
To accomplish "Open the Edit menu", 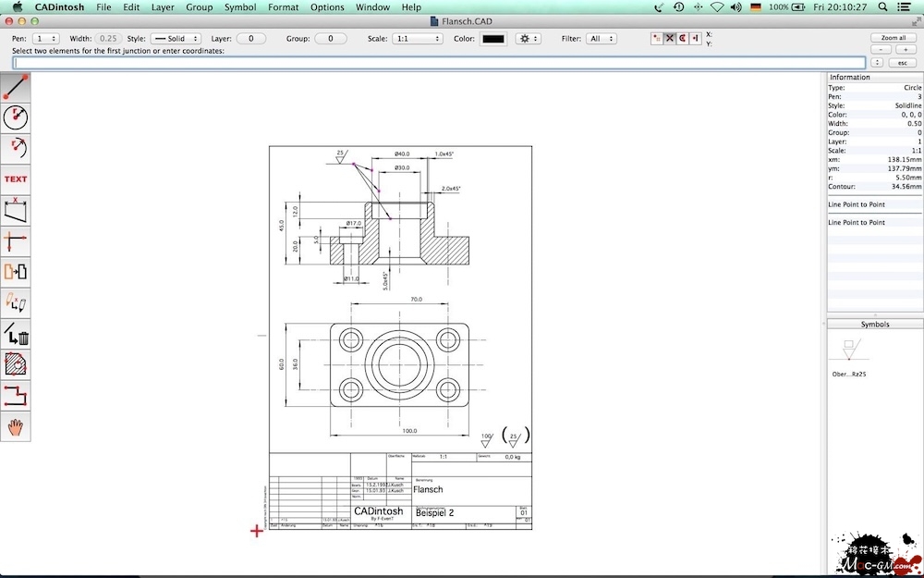I will tap(131, 7).
